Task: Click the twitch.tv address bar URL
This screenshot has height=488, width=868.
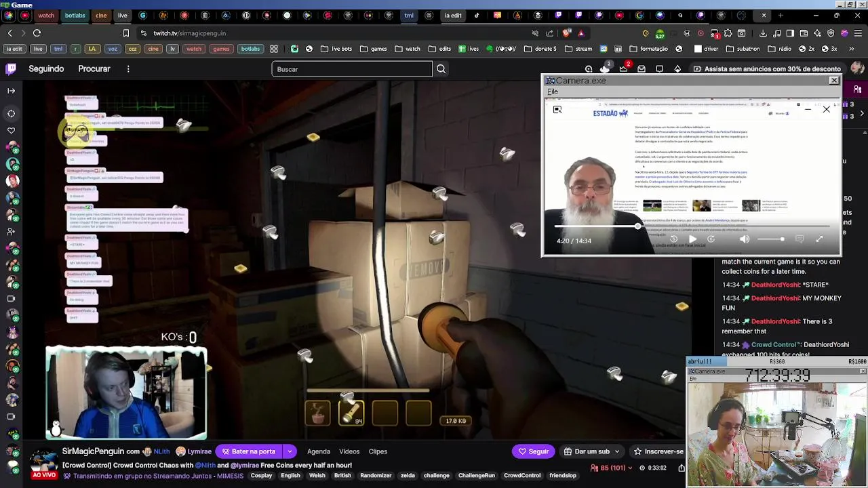Action: 189,33
